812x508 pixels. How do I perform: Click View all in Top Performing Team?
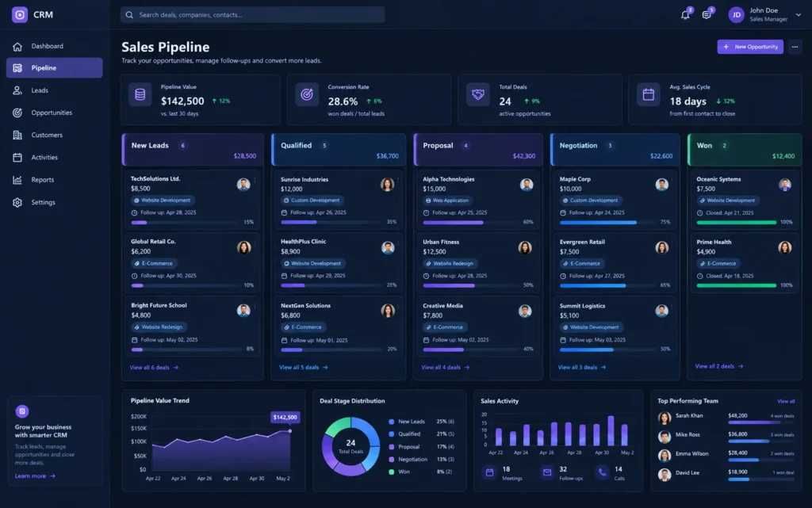tap(786, 402)
